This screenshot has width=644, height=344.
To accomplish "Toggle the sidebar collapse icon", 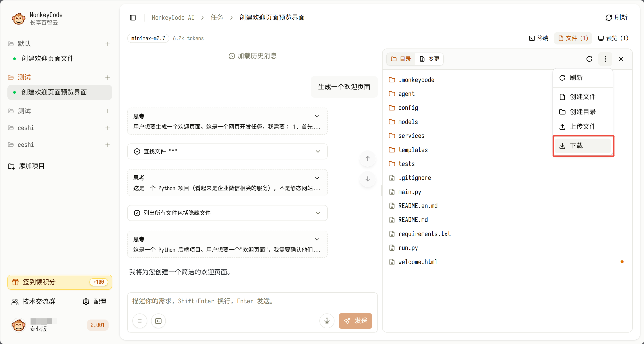I will point(133,18).
